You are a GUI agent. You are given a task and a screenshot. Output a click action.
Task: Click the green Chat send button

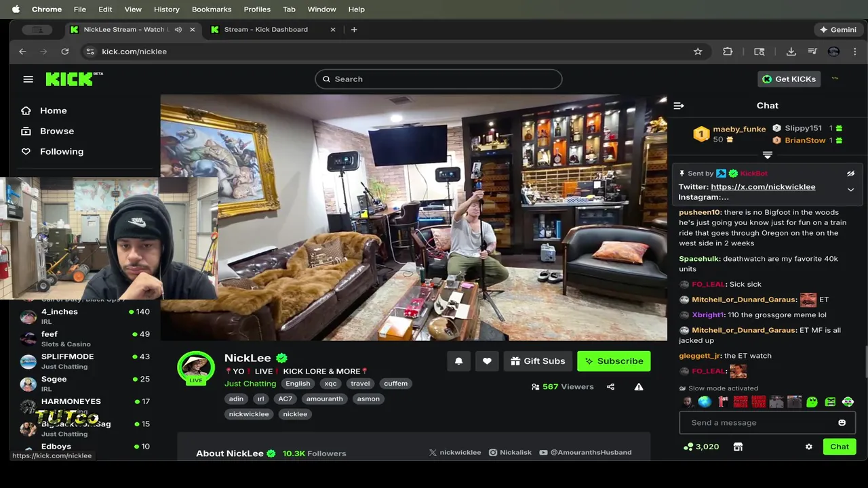click(x=840, y=447)
